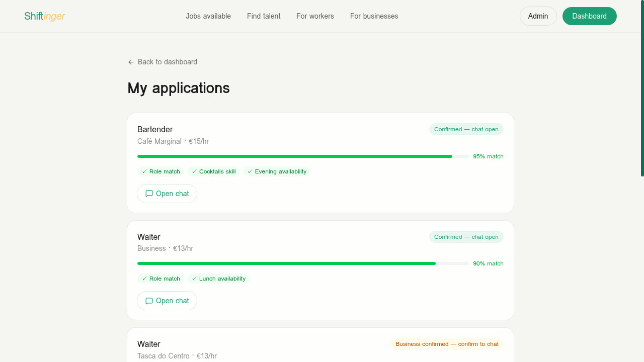Click the Confirmed — chat open badge on the Waiter Business card
The width and height of the screenshot is (644, 362).
pyautogui.click(x=466, y=237)
